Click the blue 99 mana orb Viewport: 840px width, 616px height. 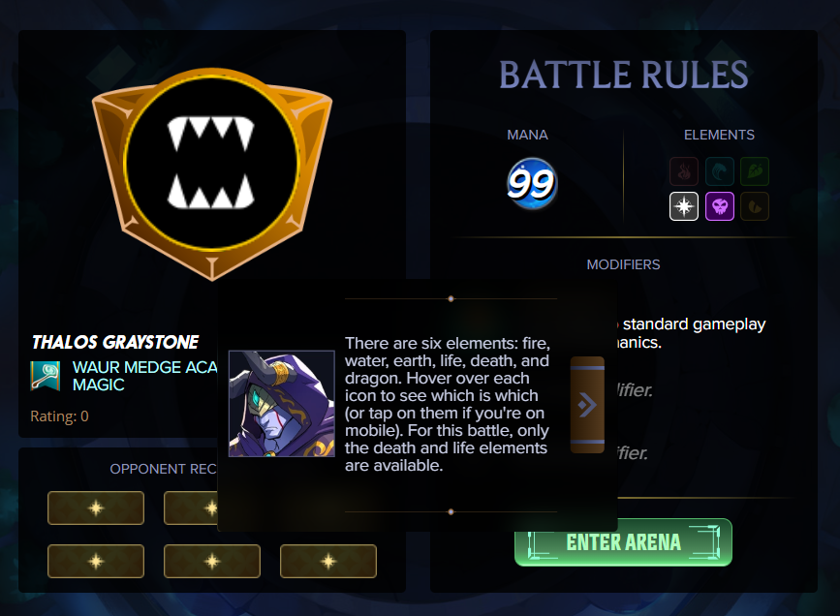(532, 184)
